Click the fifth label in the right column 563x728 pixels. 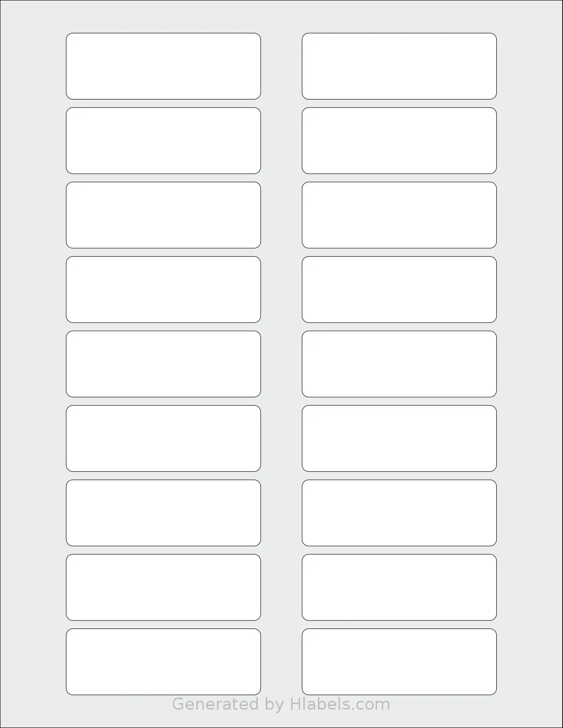[399, 364]
